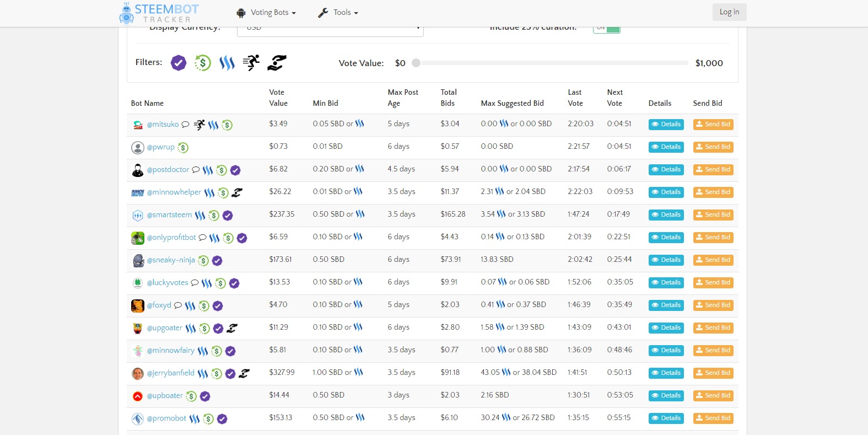The height and width of the screenshot is (435, 868).
Task: Open the @upboater bot link
Action: [165, 396]
